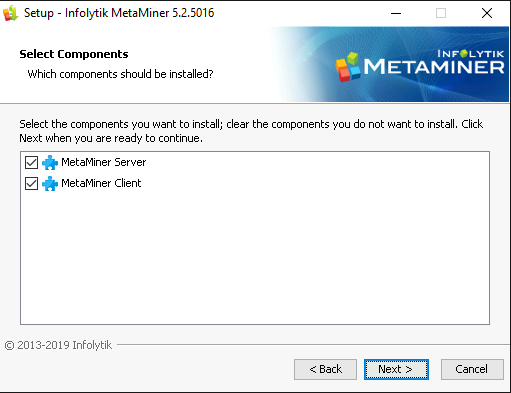Click the setup window title text

(119, 13)
